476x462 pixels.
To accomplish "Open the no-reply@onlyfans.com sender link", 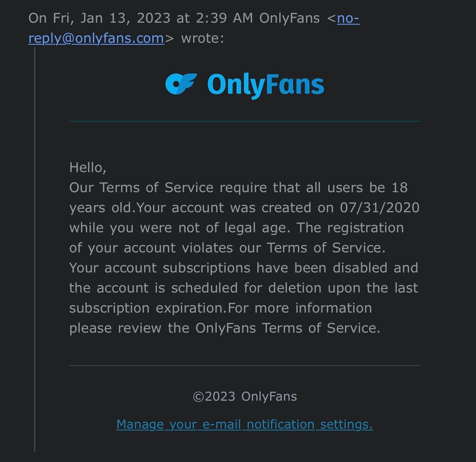I will 96,38.
